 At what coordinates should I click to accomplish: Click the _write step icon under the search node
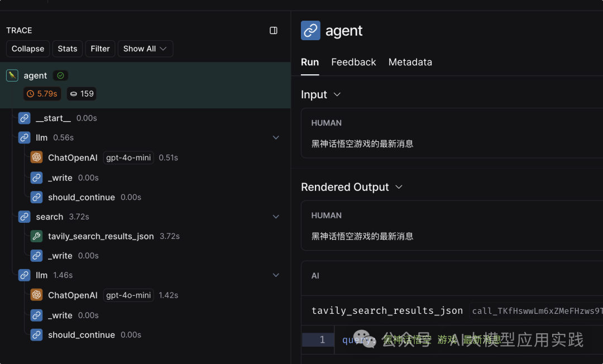pyautogui.click(x=36, y=255)
